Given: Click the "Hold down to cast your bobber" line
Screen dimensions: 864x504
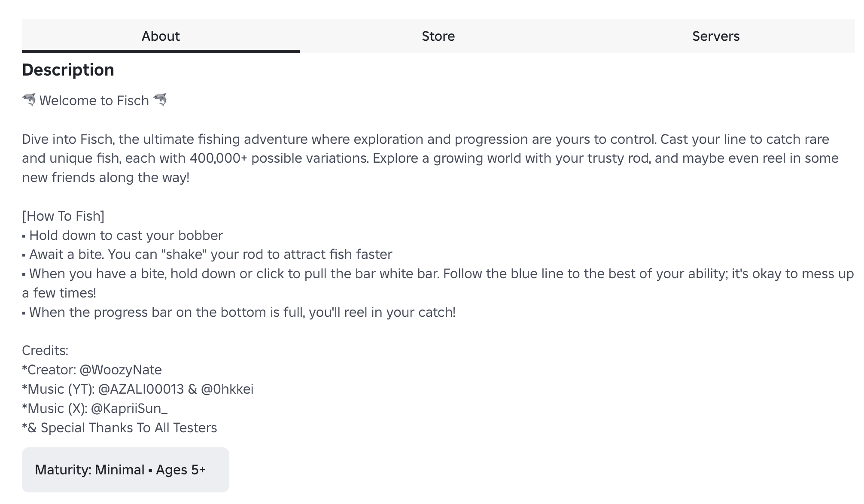Looking at the screenshot, I should pyautogui.click(x=126, y=235).
